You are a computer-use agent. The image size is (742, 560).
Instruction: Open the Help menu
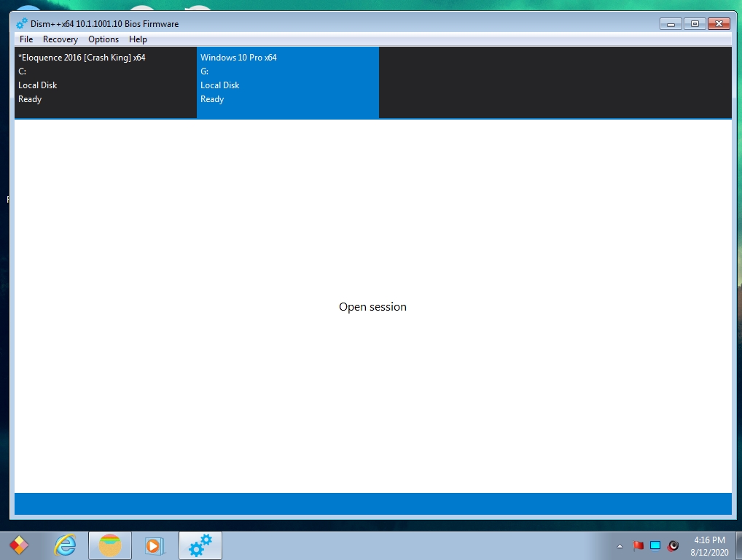click(x=138, y=39)
